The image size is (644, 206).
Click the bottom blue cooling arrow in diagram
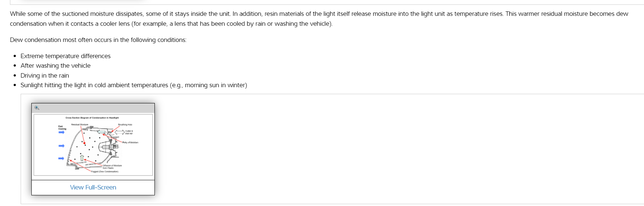[x=62, y=159]
